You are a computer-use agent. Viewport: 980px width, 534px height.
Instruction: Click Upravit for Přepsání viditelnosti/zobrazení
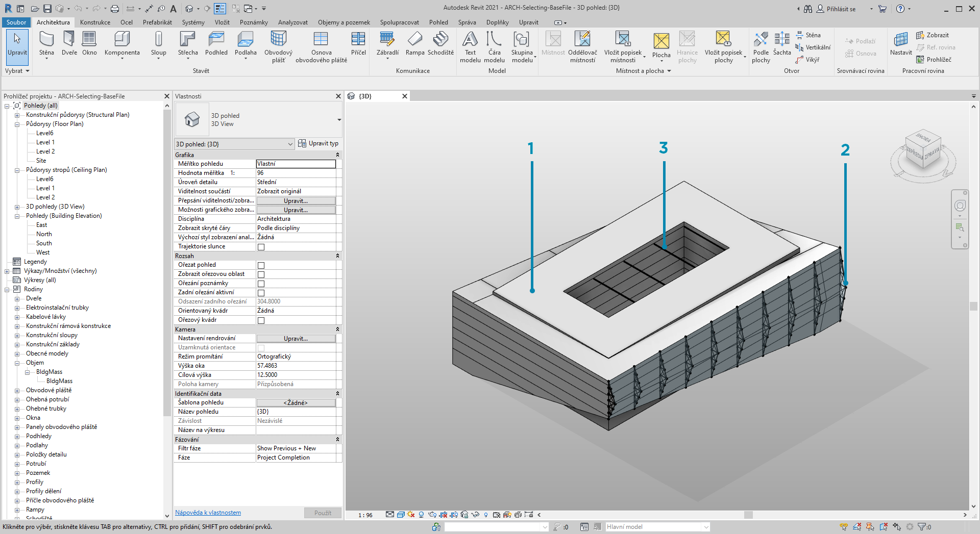[296, 201]
